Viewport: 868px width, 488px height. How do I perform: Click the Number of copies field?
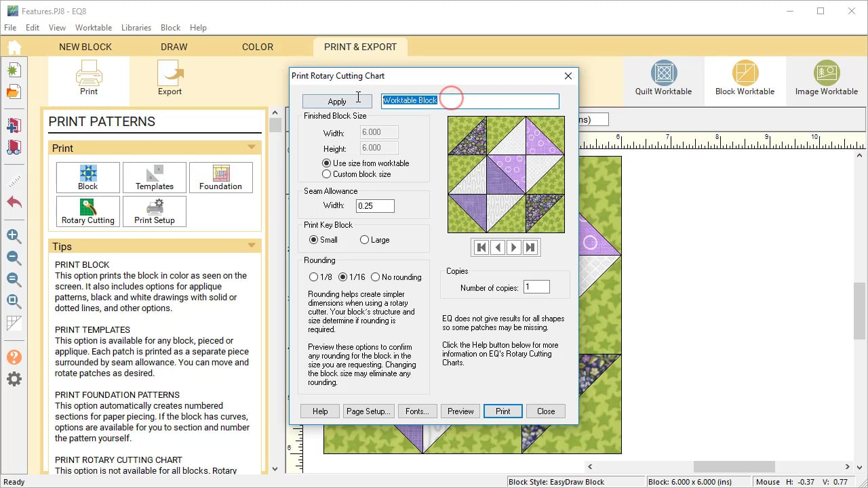pyautogui.click(x=536, y=287)
